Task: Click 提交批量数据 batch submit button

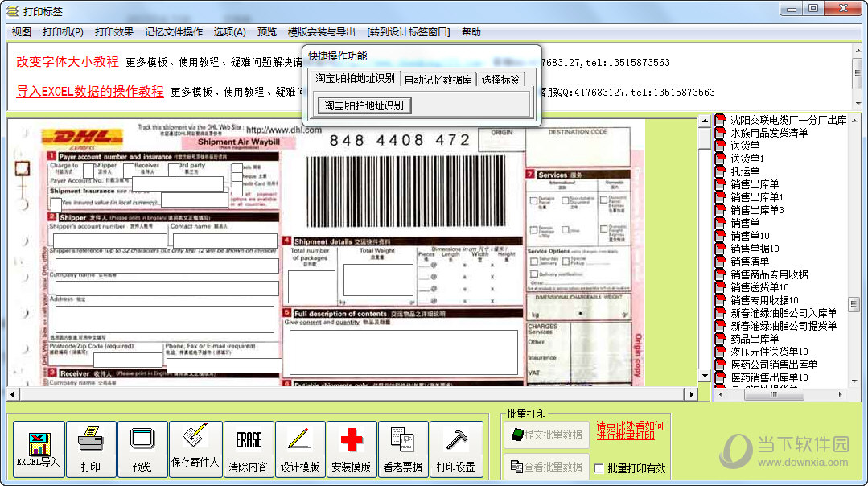Action: (x=546, y=435)
